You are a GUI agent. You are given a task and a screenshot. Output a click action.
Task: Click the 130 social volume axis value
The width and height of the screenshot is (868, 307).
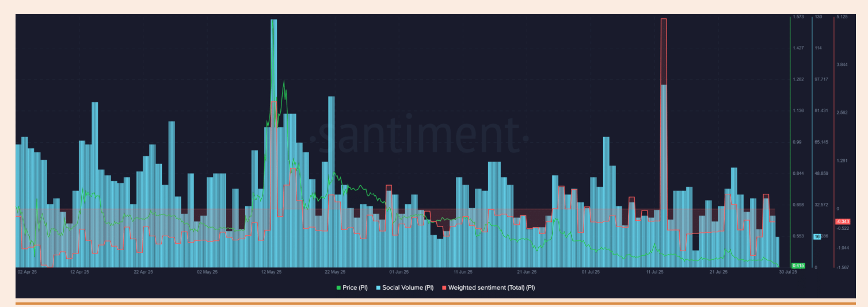(x=818, y=17)
